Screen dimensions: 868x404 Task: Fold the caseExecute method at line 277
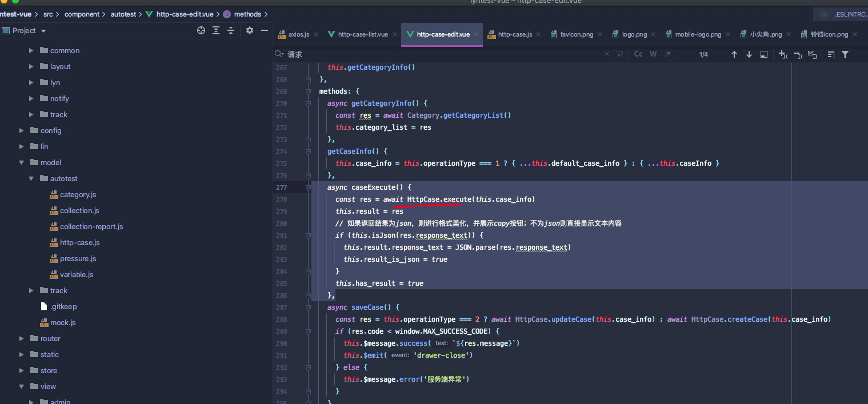click(308, 187)
